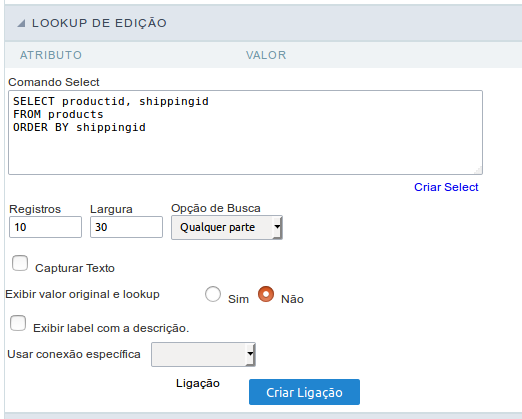
Task: Open the Usar conexão específica dropdown
Action: (x=203, y=354)
